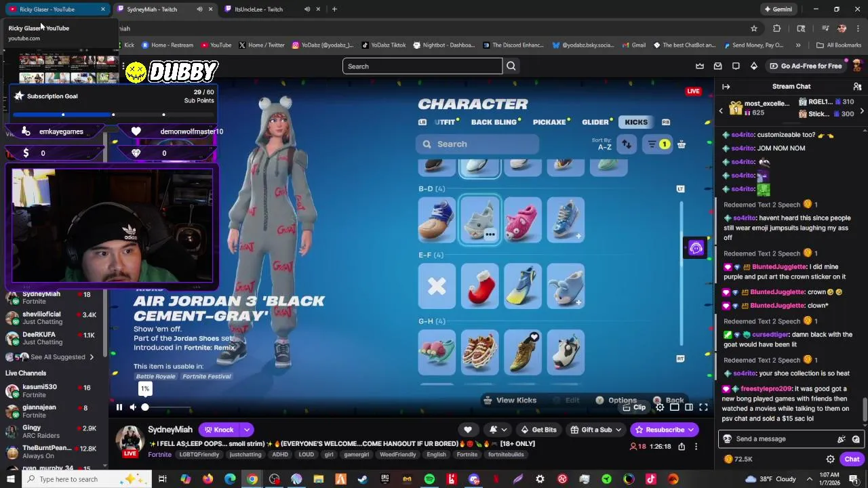
Task: Open more options three-dot menu below stream
Action: click(x=696, y=447)
